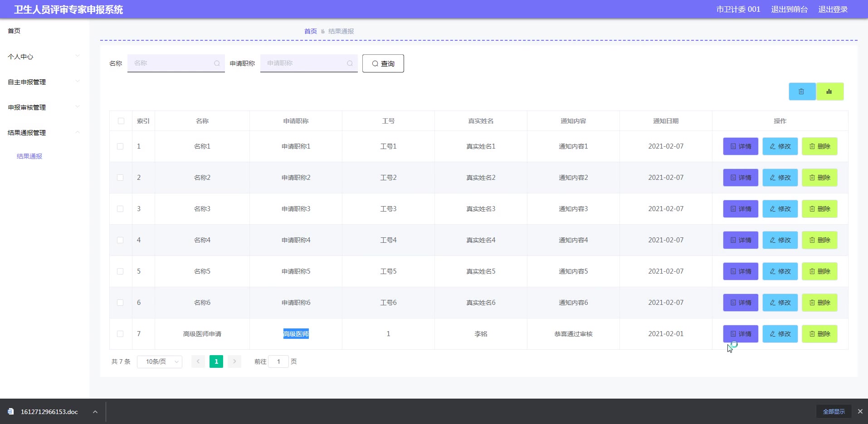View 详情 for row 名称2

(x=741, y=178)
